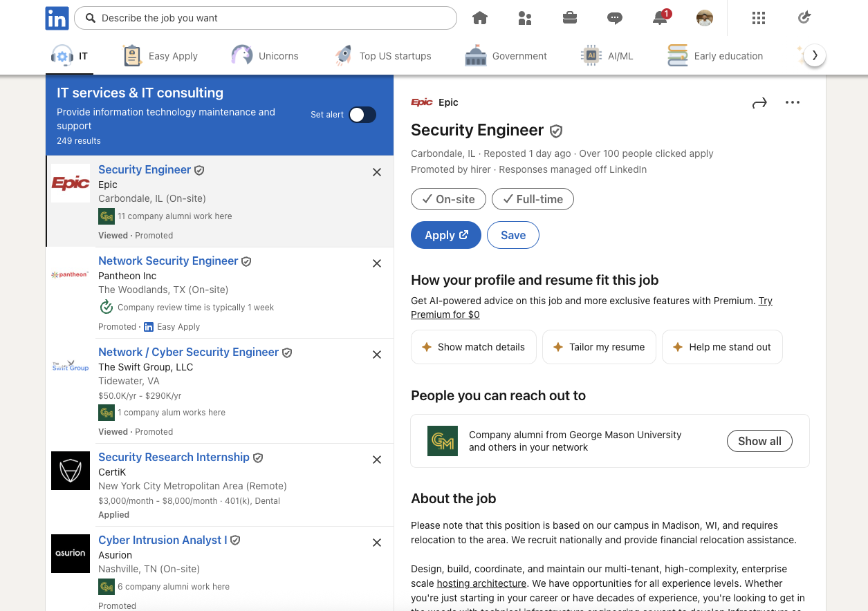Viewport: 868px width, 611px height.
Task: Open the Jobs briefcase icon
Action: [x=570, y=18]
